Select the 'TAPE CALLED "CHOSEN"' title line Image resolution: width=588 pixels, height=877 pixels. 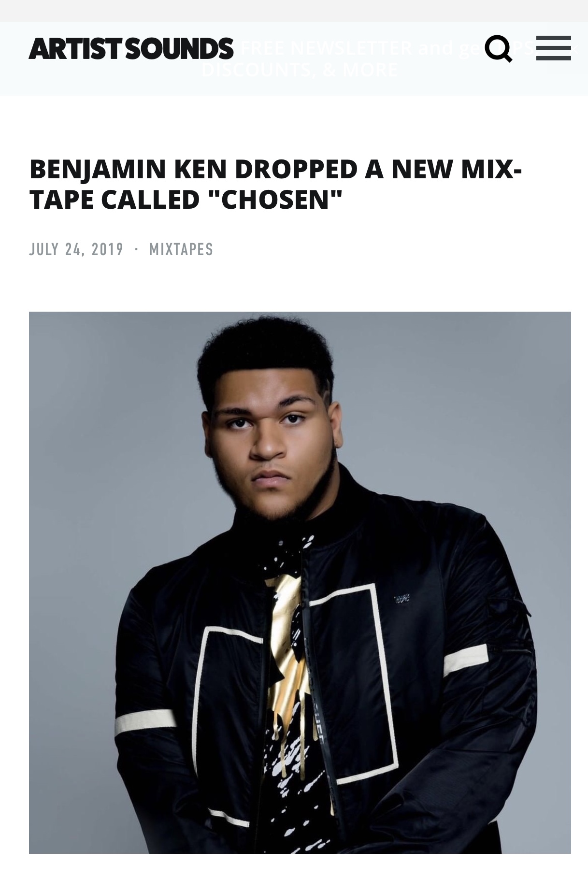186,199
